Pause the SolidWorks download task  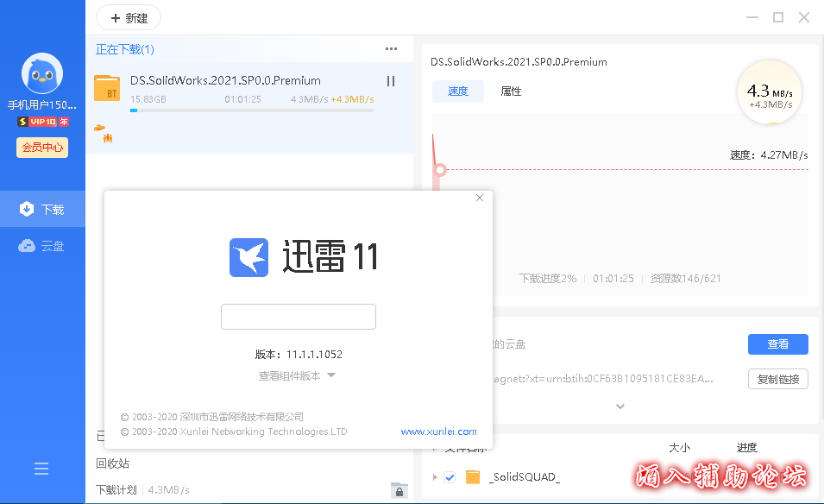(x=390, y=80)
